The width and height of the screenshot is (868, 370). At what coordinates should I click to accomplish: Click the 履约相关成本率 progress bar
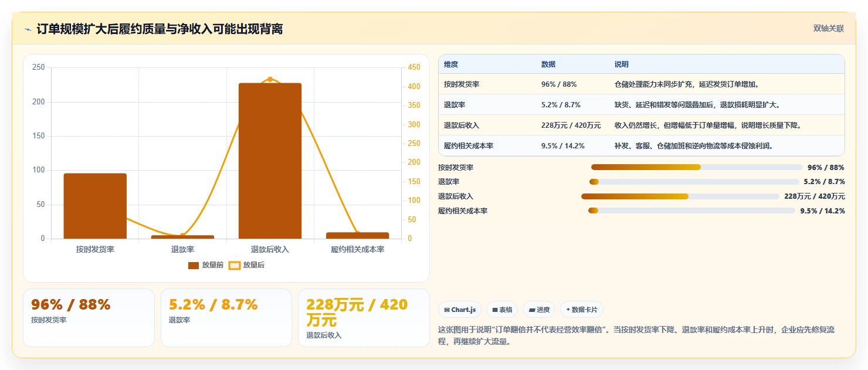pyautogui.click(x=691, y=211)
